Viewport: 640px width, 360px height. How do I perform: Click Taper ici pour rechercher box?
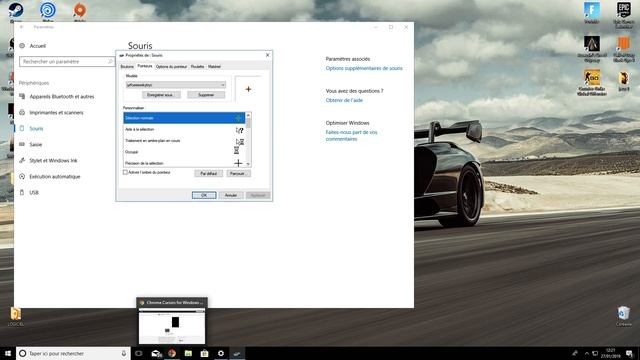coord(73,353)
